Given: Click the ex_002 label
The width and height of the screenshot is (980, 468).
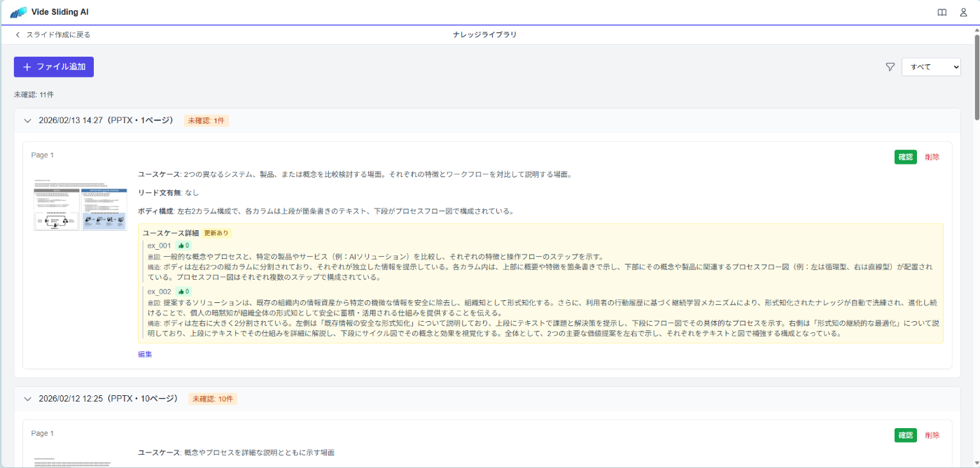Looking at the screenshot, I should coord(160,292).
